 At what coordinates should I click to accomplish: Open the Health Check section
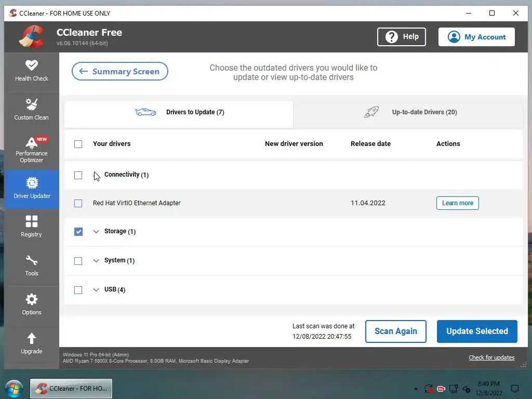[x=32, y=71]
